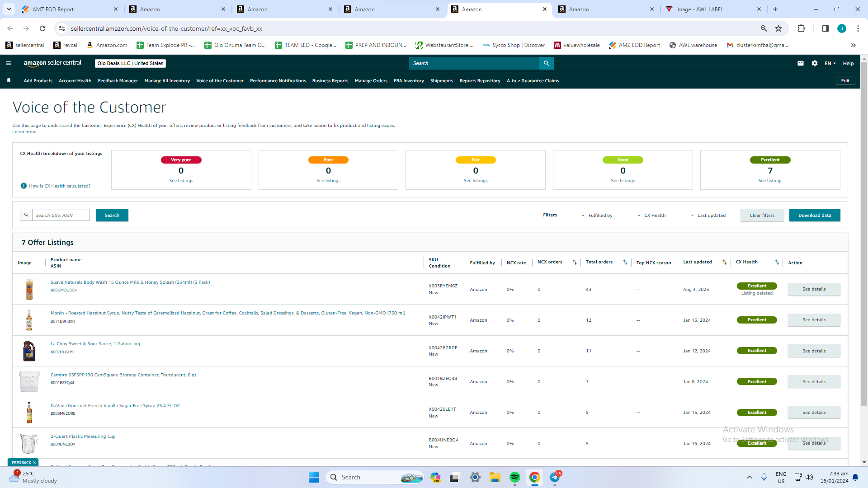Open the Chrome extensions puzzle icon
The width and height of the screenshot is (868, 488).
pyautogui.click(x=801, y=28)
